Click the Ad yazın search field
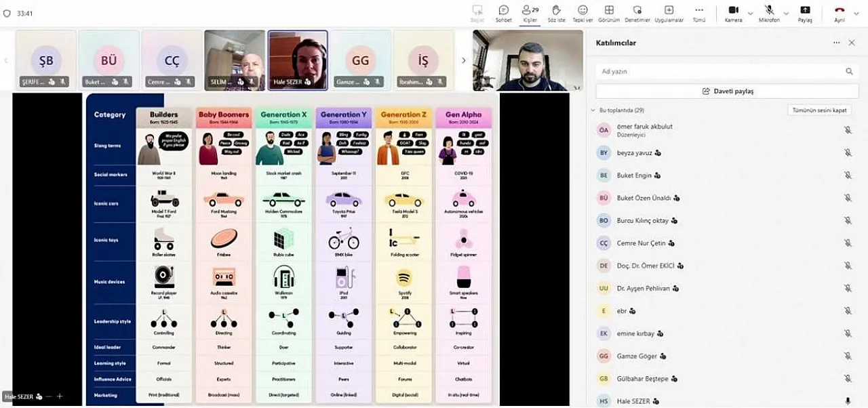Image resolution: width=868 pixels, height=408 pixels. 719,71
